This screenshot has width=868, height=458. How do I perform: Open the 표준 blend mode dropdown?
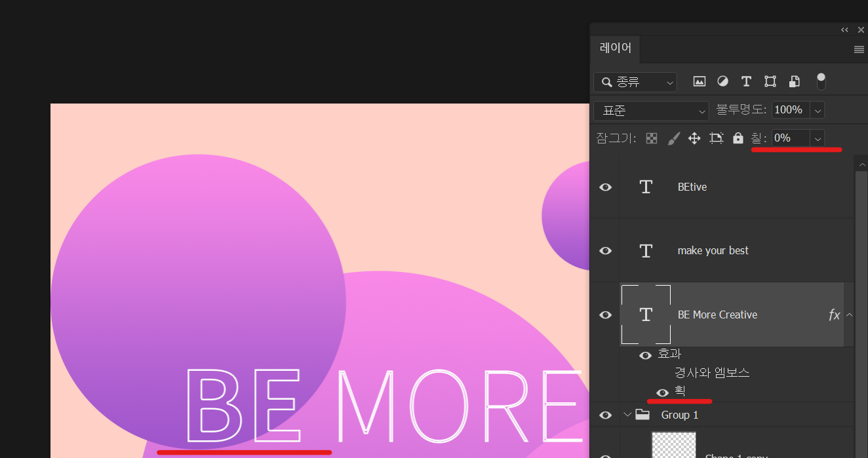click(x=651, y=111)
